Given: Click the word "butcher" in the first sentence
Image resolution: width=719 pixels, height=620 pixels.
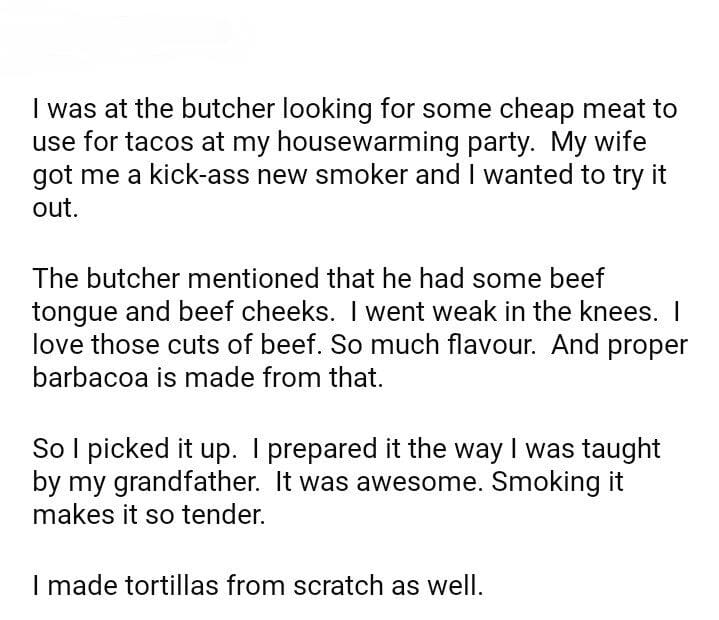Looking at the screenshot, I should pos(199,108).
